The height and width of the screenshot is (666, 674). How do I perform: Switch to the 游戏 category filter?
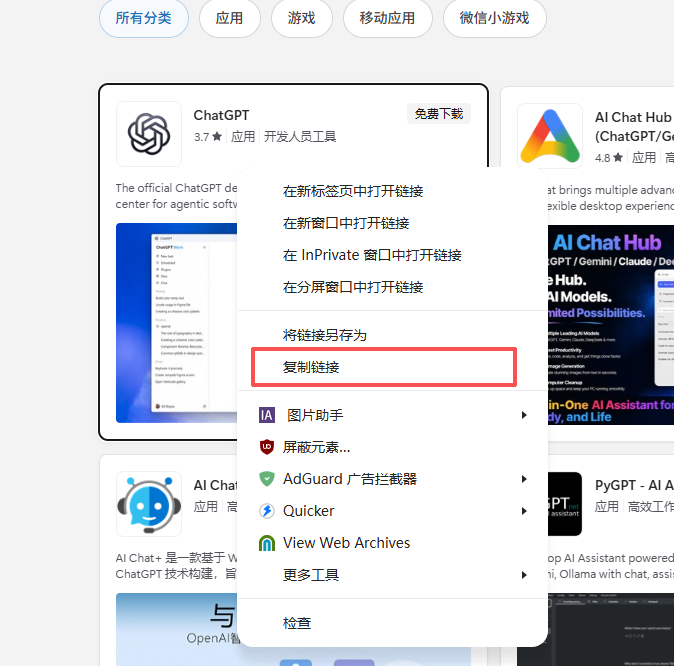[x=301, y=18]
